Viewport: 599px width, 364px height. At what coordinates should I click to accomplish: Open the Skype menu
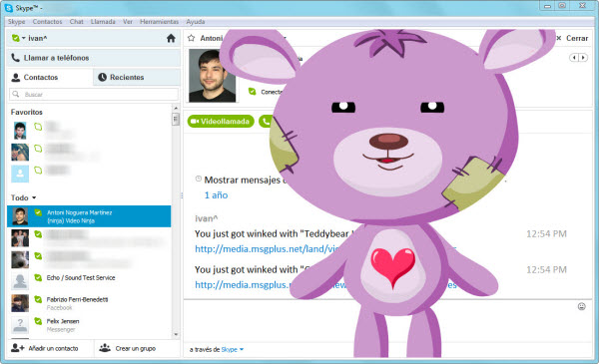pyautogui.click(x=16, y=22)
